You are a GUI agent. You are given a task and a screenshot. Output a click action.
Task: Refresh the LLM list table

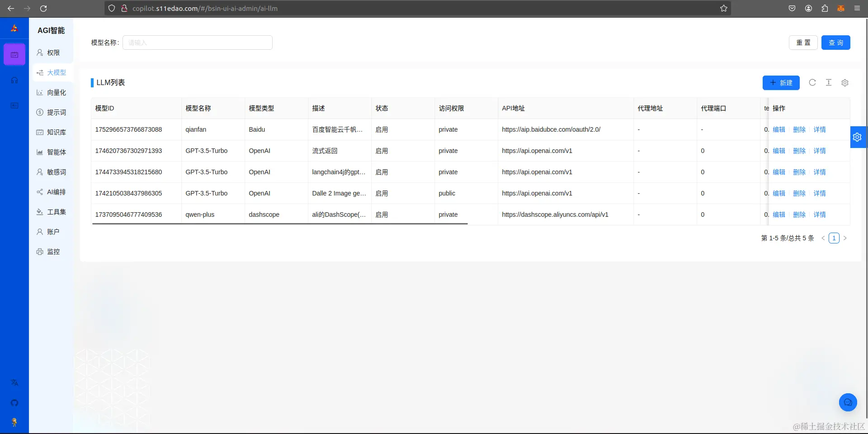812,82
